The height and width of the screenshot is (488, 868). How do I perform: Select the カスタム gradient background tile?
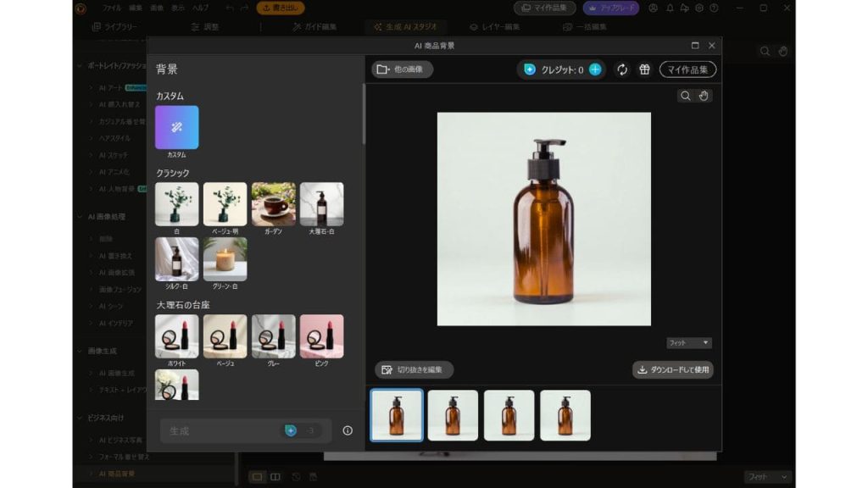(176, 127)
